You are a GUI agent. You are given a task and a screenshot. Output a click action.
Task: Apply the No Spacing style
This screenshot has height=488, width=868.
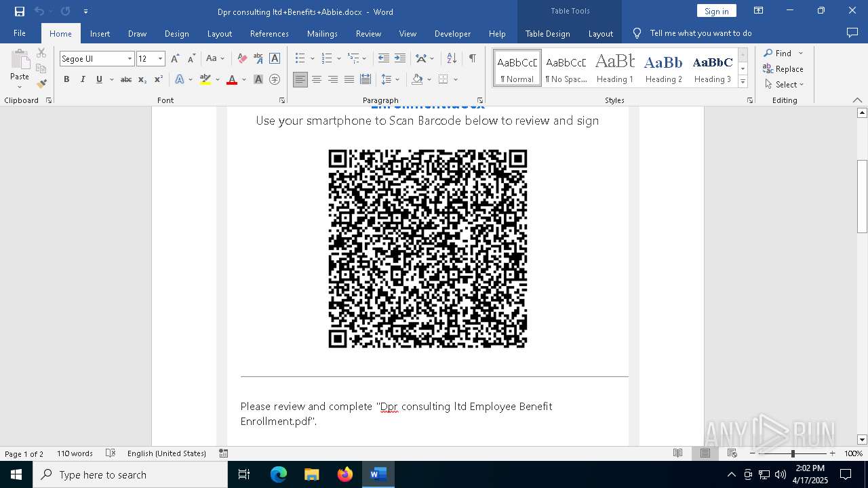(566, 68)
